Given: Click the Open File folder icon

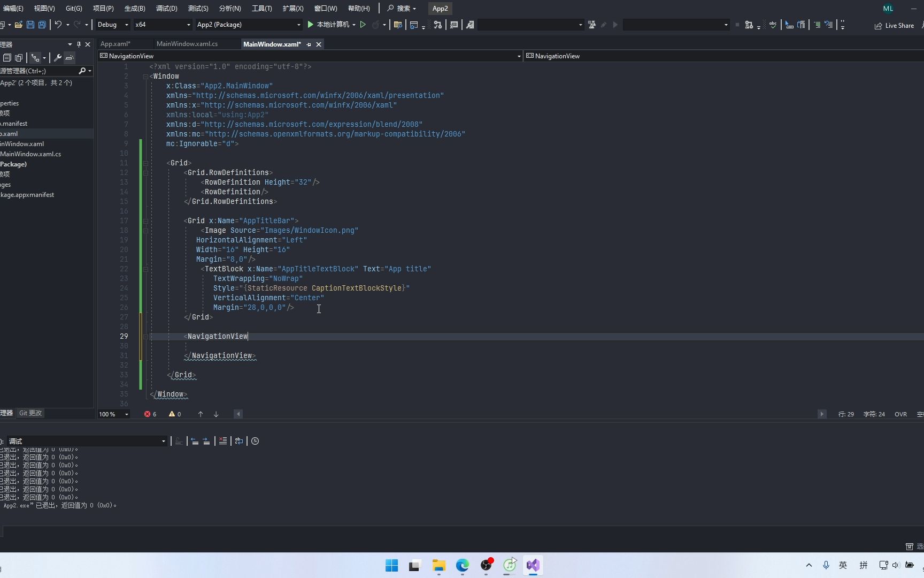Looking at the screenshot, I should [x=18, y=25].
